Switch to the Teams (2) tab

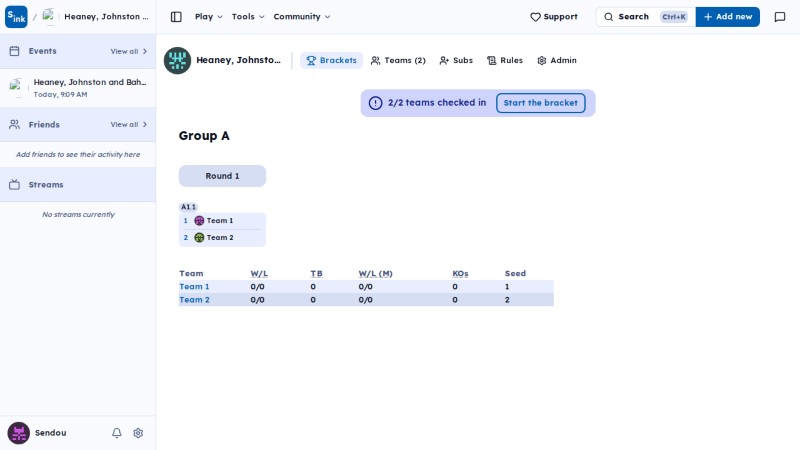tap(398, 60)
